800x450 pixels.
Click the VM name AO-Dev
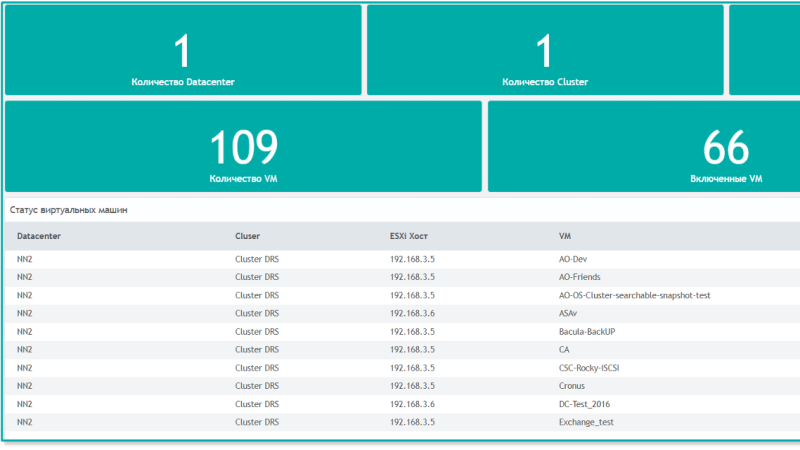coord(573,259)
